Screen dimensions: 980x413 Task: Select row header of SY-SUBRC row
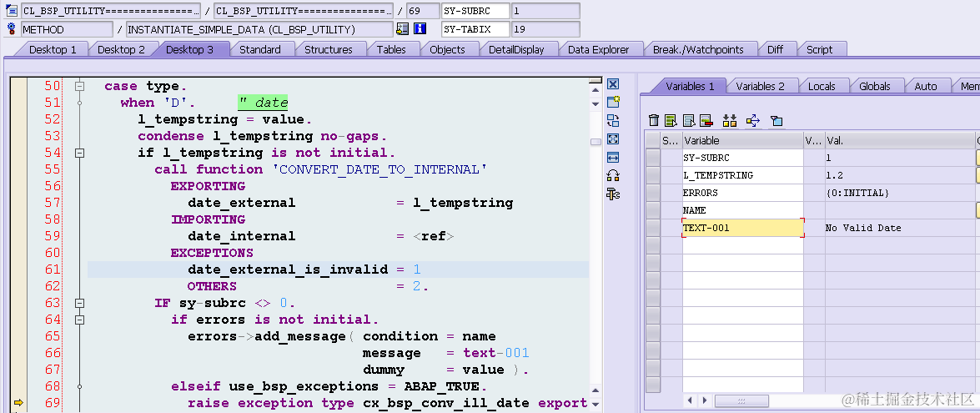click(652, 158)
